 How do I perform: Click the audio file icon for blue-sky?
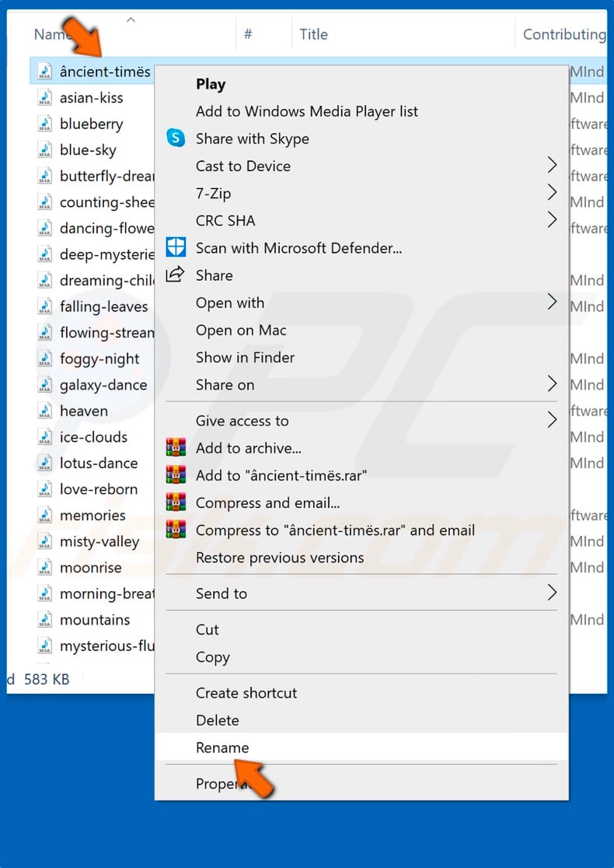click(45, 149)
